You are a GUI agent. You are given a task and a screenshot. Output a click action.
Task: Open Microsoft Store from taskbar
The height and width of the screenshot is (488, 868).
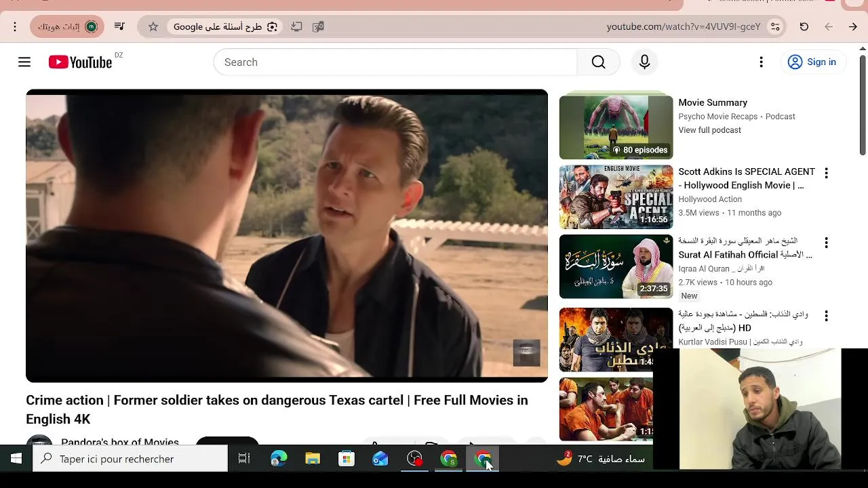347,459
